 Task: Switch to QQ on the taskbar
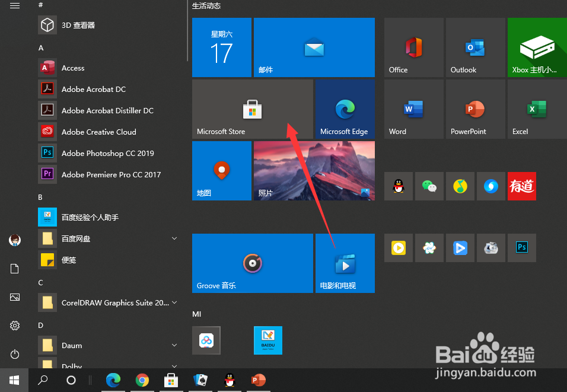click(230, 380)
